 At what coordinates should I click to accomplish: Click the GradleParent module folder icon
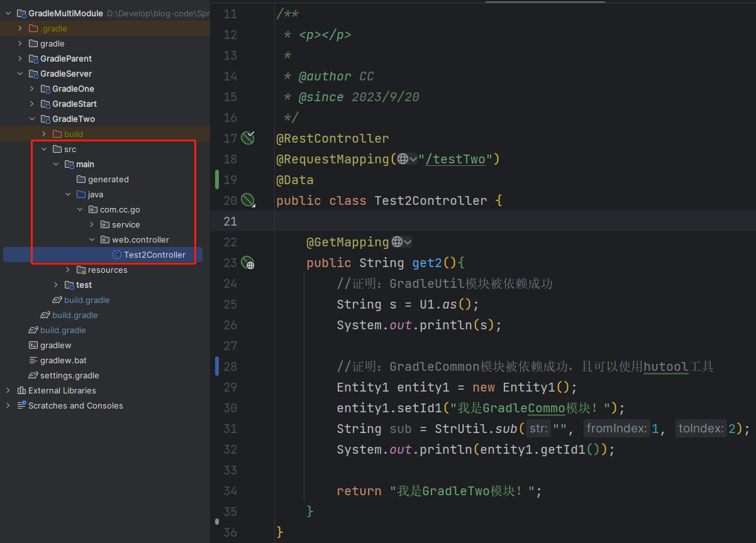point(33,58)
